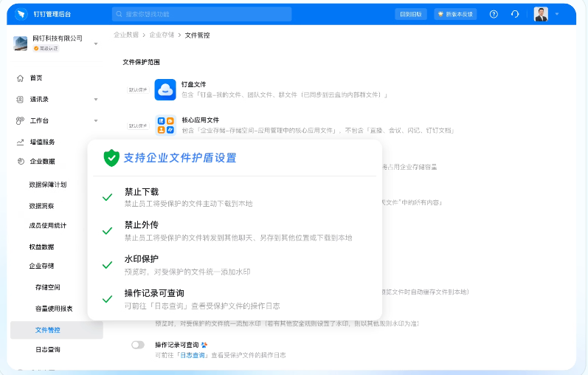
Task: Click 文件管控 breadcrumb text
Action: [x=197, y=35]
